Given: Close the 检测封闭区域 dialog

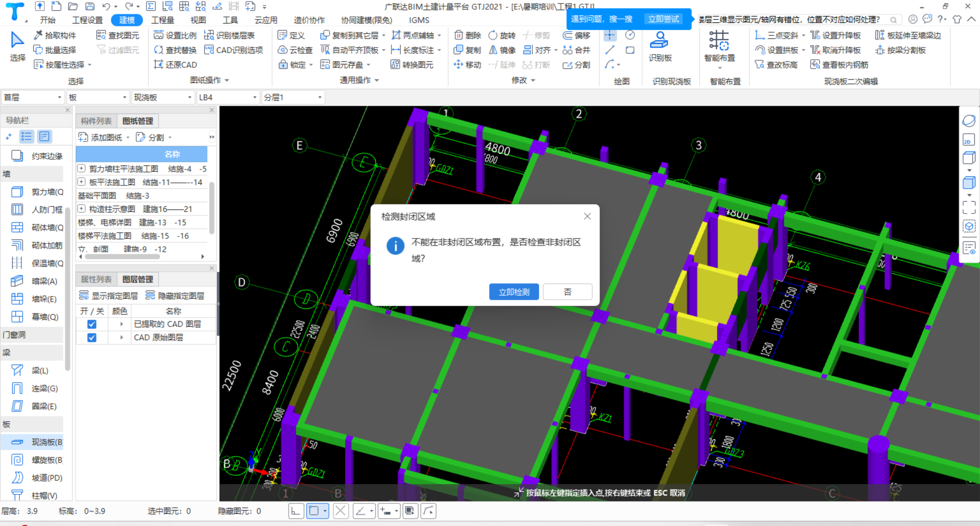Looking at the screenshot, I should pos(587,217).
